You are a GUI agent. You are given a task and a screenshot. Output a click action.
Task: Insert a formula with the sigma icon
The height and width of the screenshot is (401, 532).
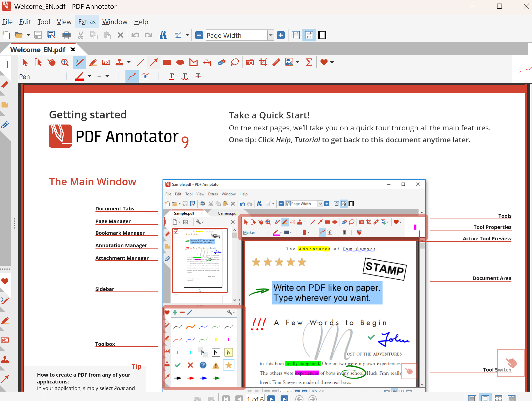(x=309, y=62)
